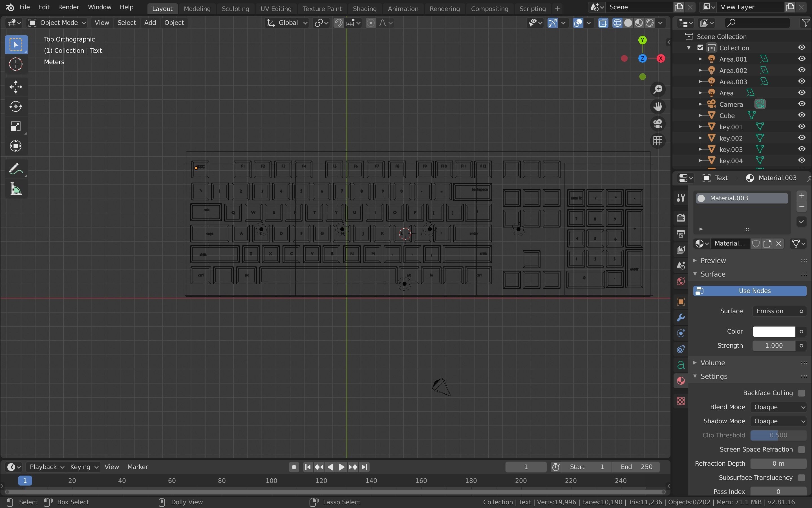Select the Scale tool

click(16, 126)
